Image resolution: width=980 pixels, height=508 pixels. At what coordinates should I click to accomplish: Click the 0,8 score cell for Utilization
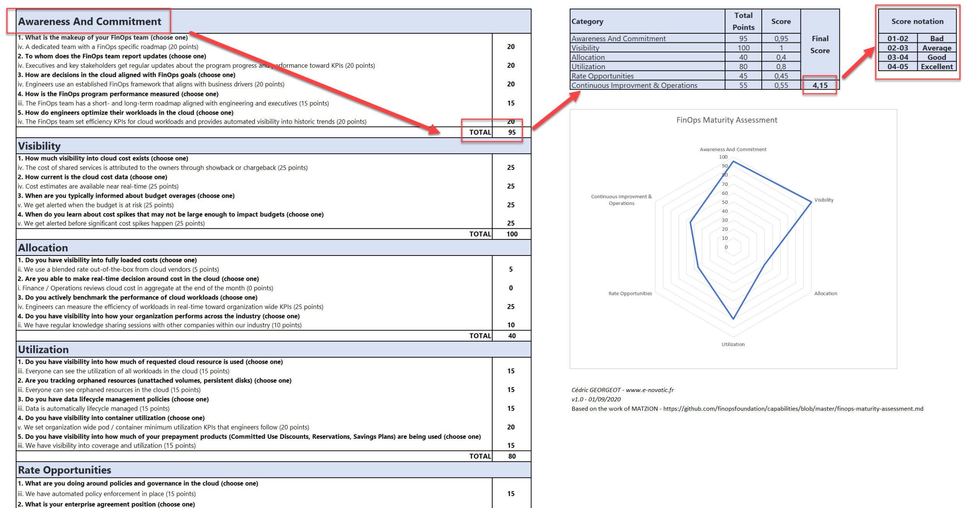click(781, 67)
